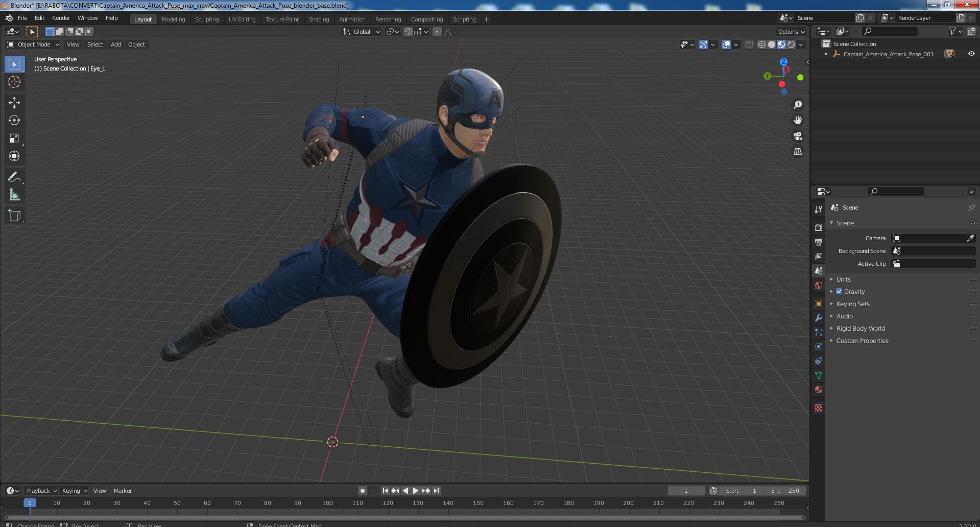Screen dimensions: 980x527
Task: Switch to Rendered viewport shading
Action: click(x=791, y=44)
